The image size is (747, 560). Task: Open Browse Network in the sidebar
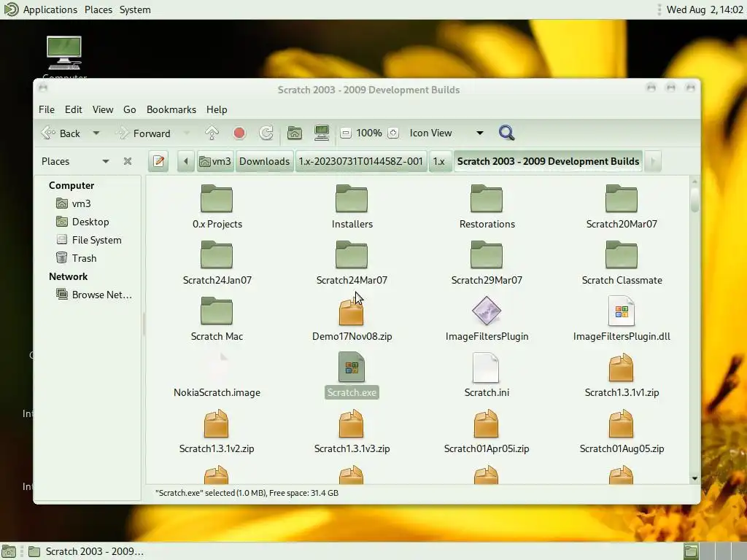[x=94, y=295]
